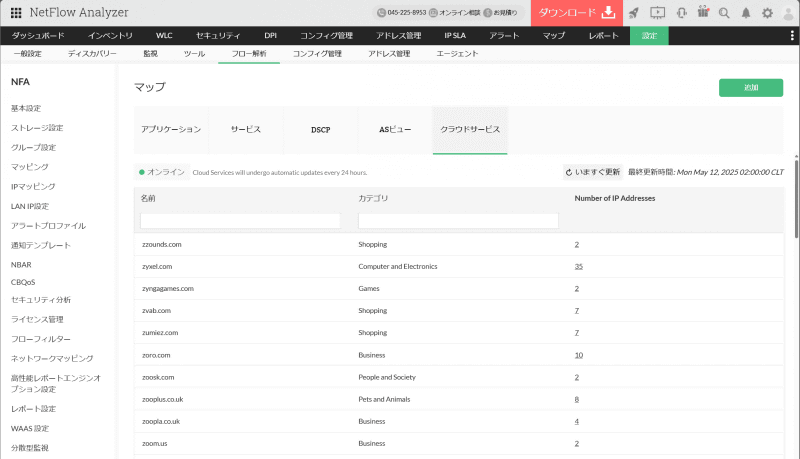
Task: Switch to エージェント sub-tab
Action: 457,54
